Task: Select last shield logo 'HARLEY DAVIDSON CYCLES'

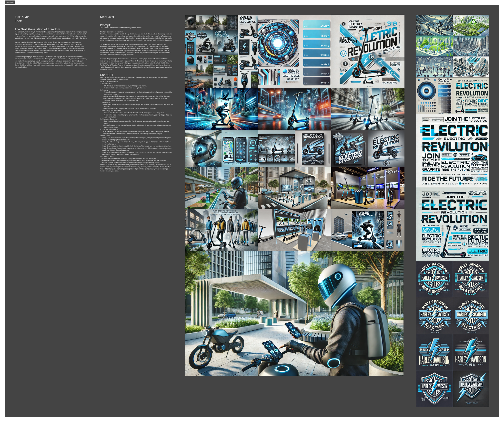Action: (471, 389)
